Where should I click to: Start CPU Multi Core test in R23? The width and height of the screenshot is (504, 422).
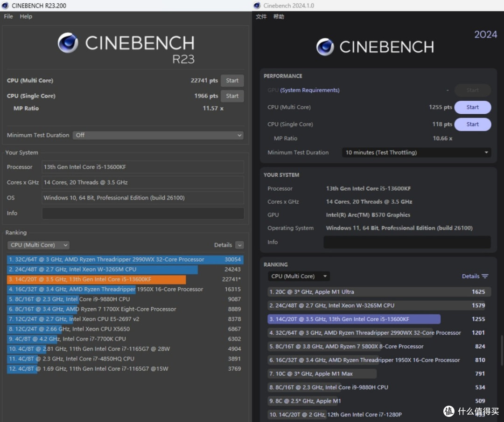click(x=232, y=81)
